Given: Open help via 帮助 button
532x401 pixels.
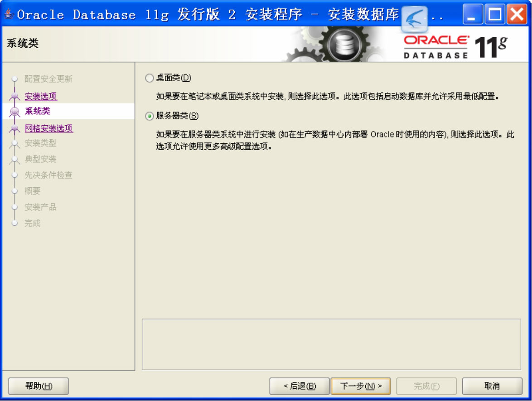Looking at the screenshot, I should pos(39,386).
